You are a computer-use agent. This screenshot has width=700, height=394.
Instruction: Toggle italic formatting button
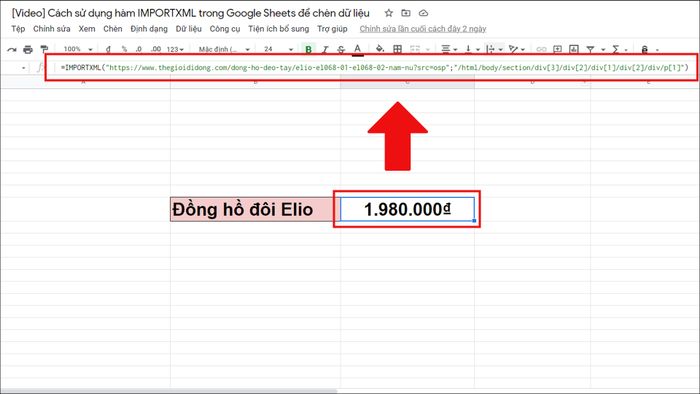[x=325, y=49]
